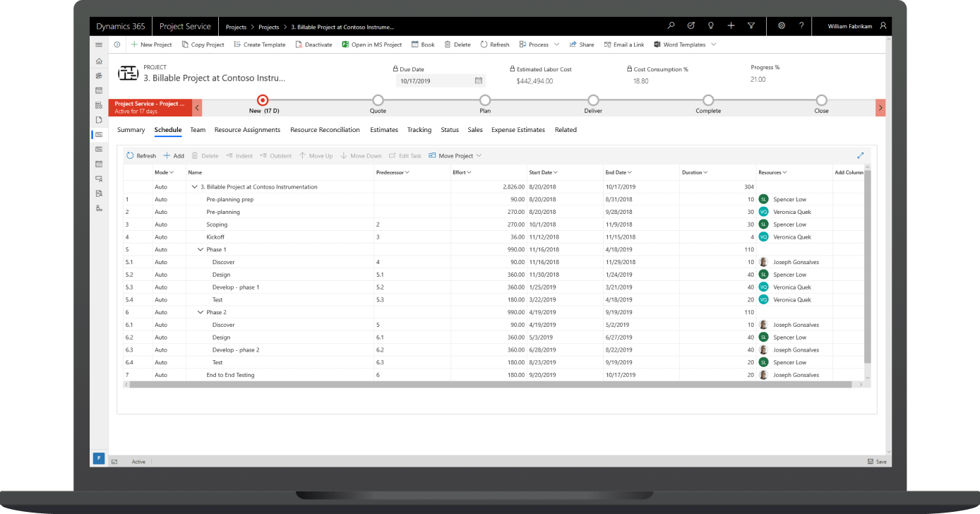Go to previous process stage arrow
The width and height of the screenshot is (980, 514).
click(197, 107)
